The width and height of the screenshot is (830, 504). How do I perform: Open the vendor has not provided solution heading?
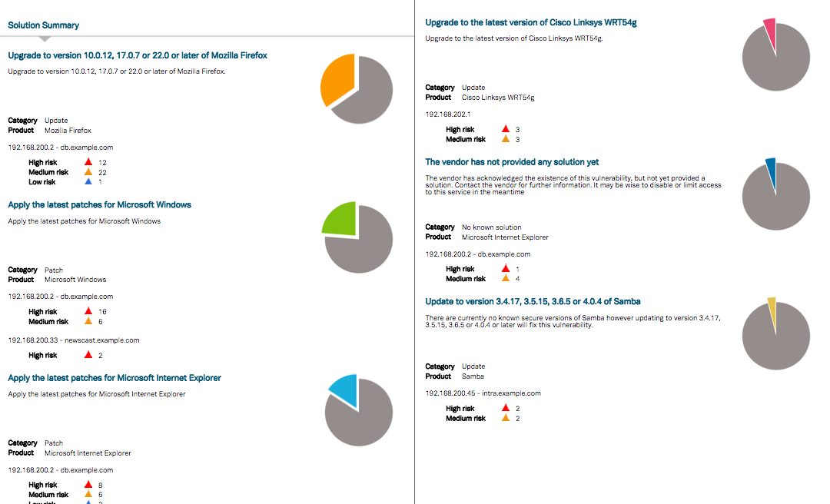512,162
